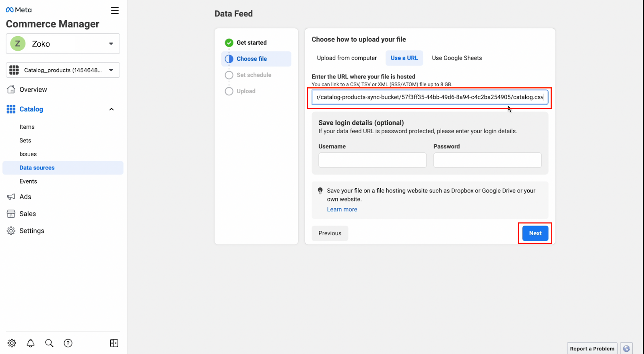Go to Overview page
Viewport: 644px width, 354px height.
click(33, 89)
